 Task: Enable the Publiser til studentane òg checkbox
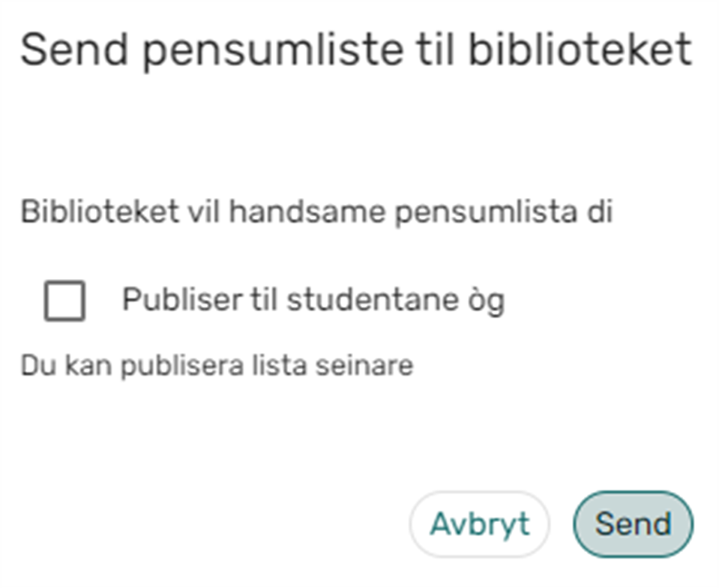point(64,301)
